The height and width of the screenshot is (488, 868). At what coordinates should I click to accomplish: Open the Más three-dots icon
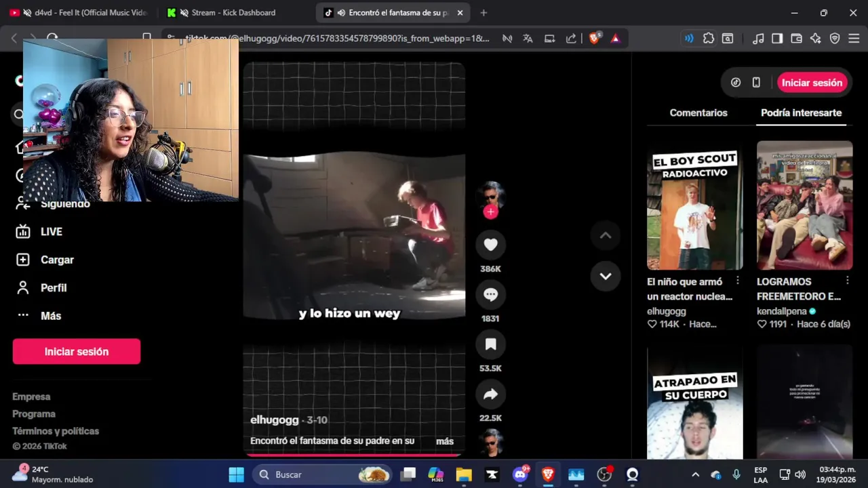[x=23, y=315]
